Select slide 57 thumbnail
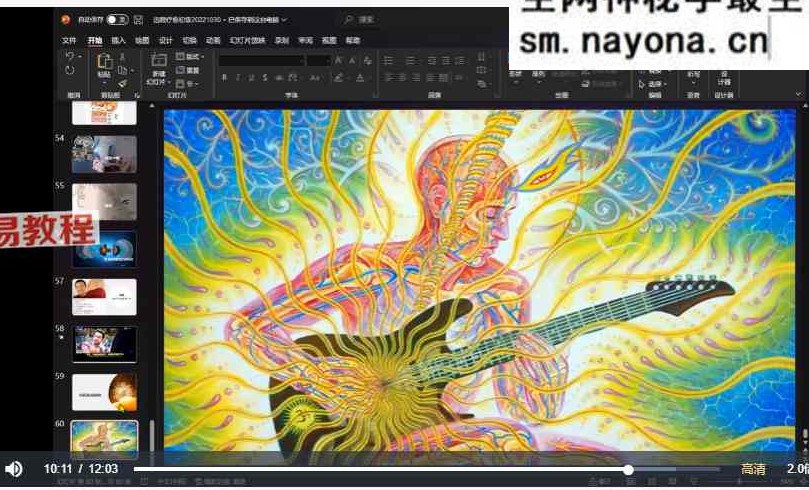 pyautogui.click(x=104, y=297)
